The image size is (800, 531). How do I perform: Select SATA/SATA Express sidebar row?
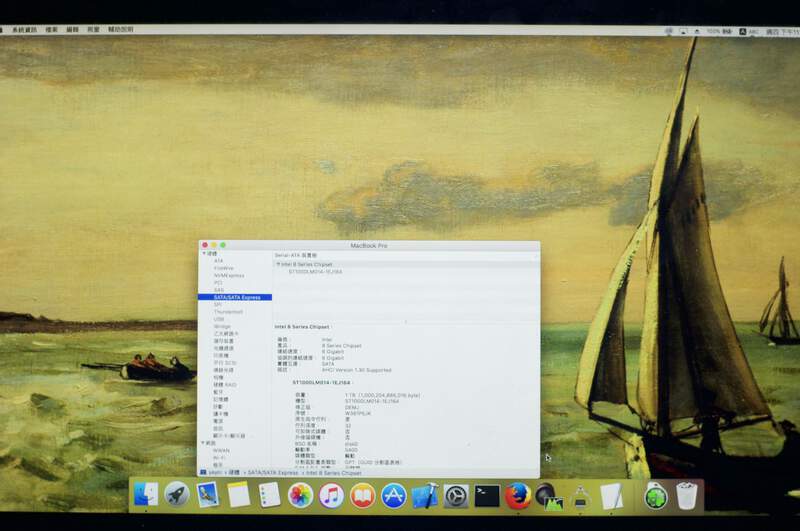click(x=235, y=297)
